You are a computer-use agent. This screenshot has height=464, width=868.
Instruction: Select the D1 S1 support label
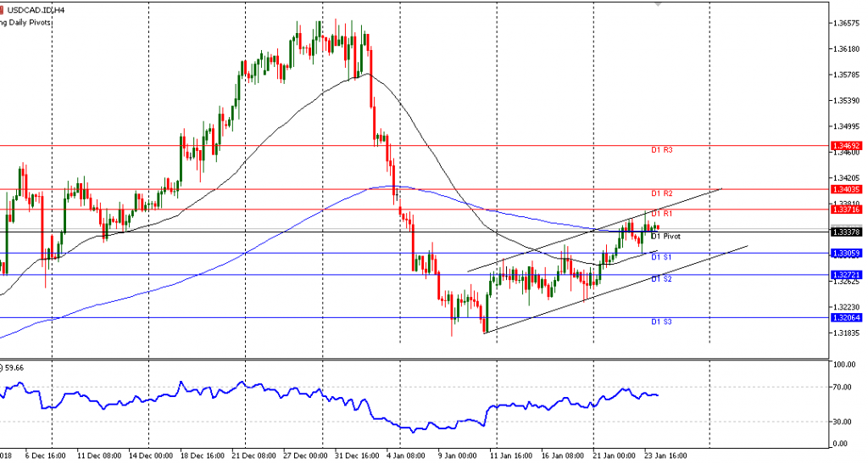[662, 257]
